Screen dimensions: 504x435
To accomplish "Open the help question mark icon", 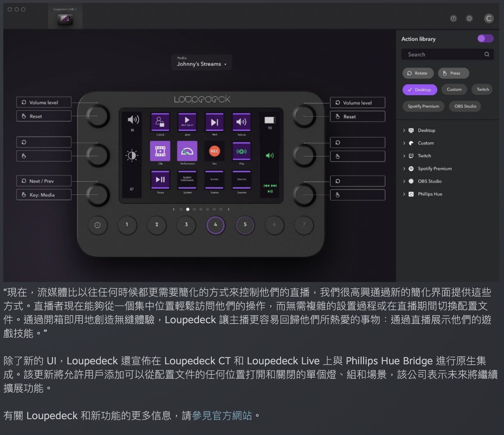I will (454, 18).
